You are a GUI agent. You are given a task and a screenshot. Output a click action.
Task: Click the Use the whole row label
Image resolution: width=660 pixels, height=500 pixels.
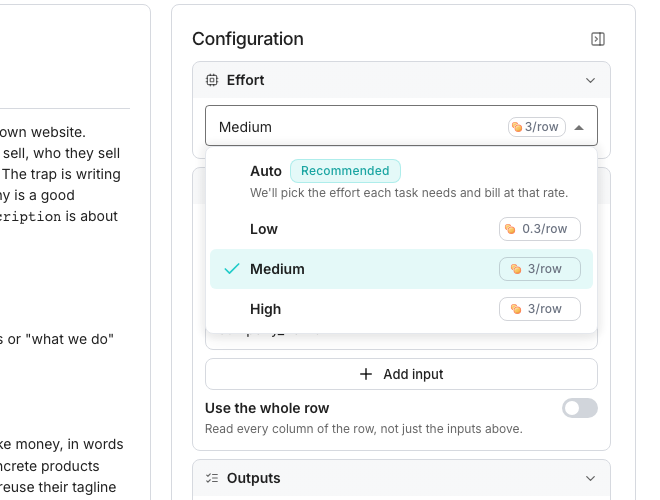[267, 408]
